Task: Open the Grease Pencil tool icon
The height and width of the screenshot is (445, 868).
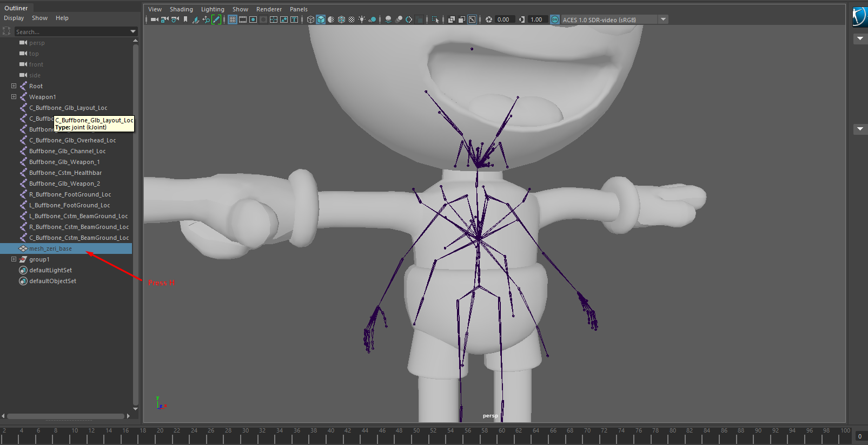Action: [x=216, y=19]
